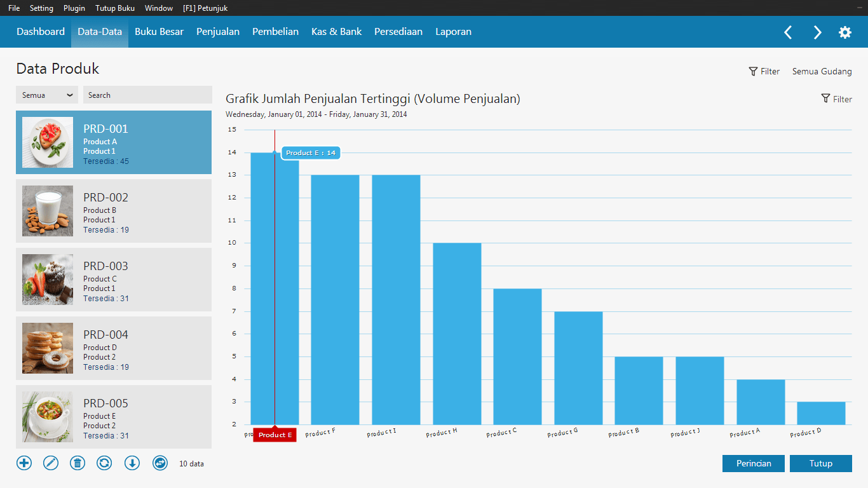868x488 pixels.
Task: Expand the 'Semua' category dropdown
Action: [47, 95]
